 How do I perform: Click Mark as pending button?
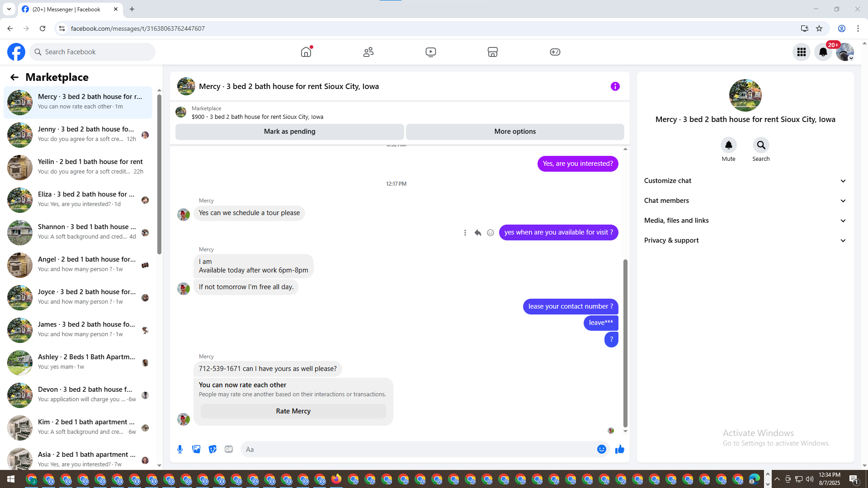289,131
